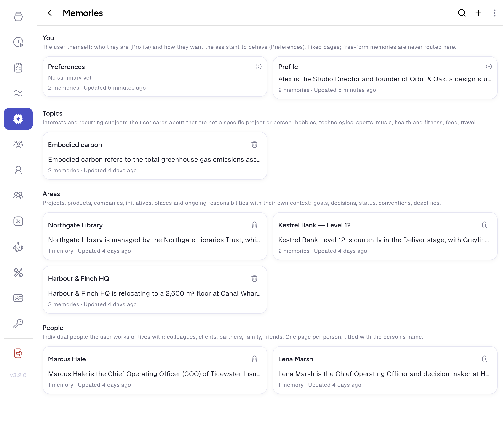Delete the Kestrel Bank — Level 12 page
This screenshot has height=448, width=503.
click(x=484, y=225)
